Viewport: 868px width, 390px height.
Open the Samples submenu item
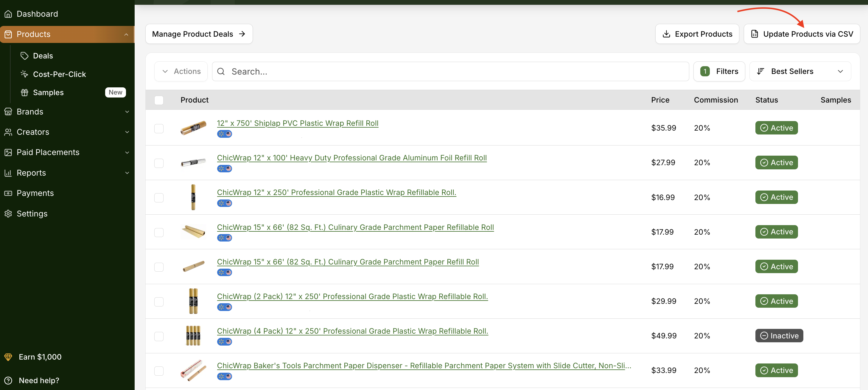(48, 92)
